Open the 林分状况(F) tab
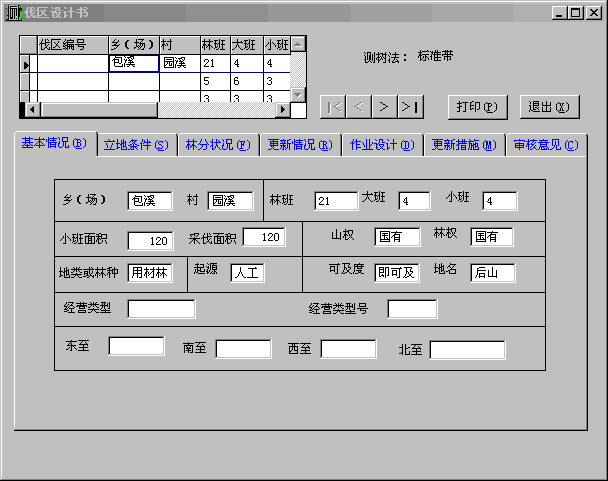Image resolution: width=608 pixels, height=481 pixels. pyautogui.click(x=218, y=145)
